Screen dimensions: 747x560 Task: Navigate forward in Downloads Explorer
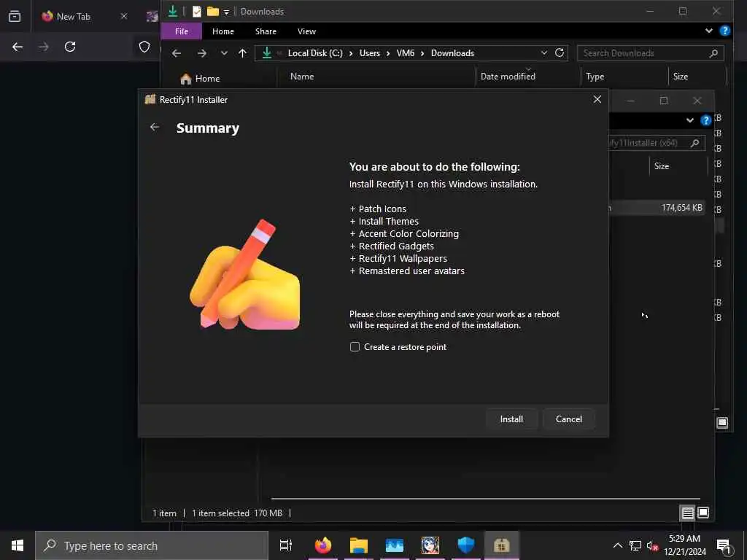[202, 53]
